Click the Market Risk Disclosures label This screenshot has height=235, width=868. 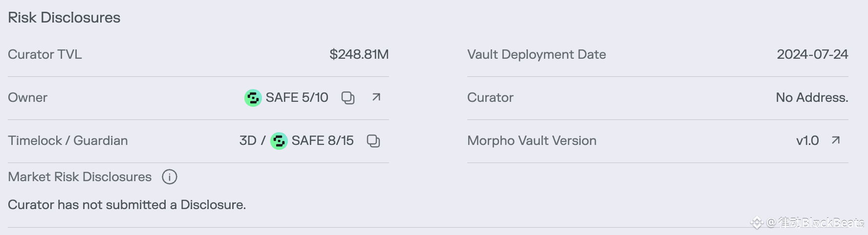point(80,177)
